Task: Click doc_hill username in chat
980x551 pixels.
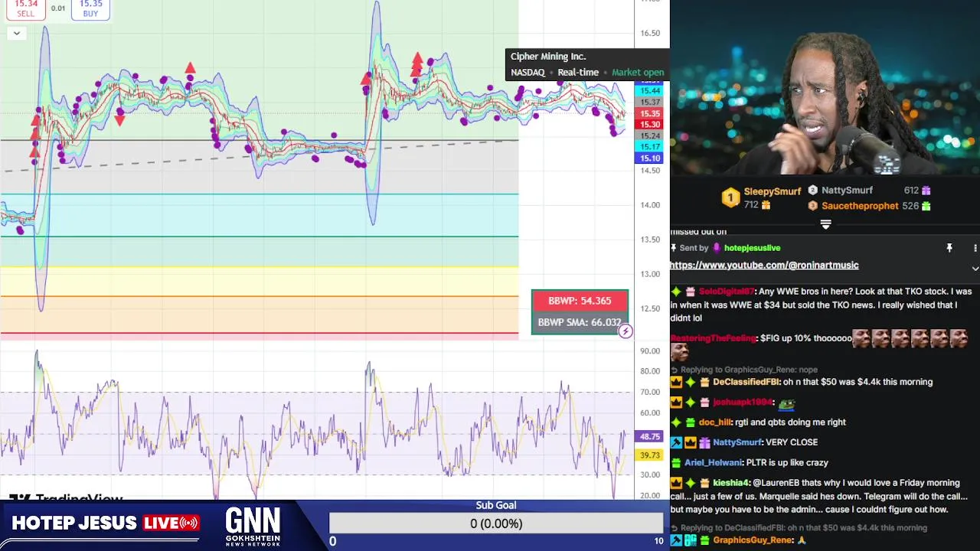Action: click(x=715, y=422)
